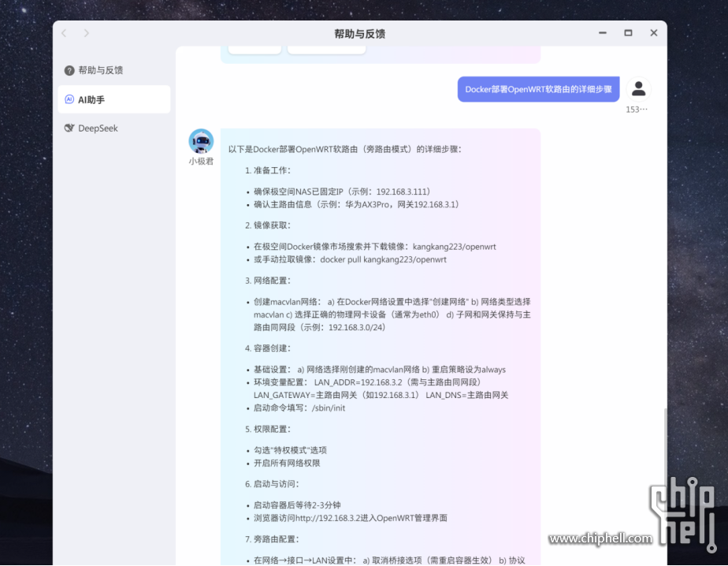Screen dimensions: 728x566
Task: Maximize the 帮助与反馈 window
Action: point(628,33)
